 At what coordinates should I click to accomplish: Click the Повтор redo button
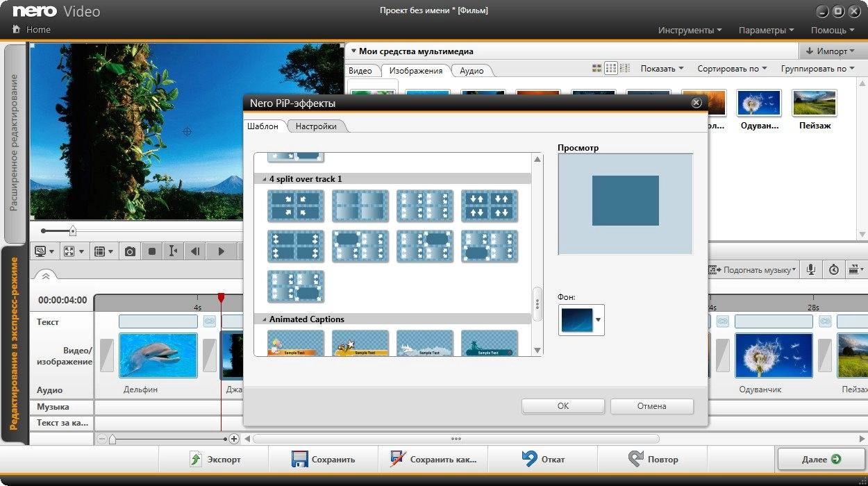tap(653, 459)
